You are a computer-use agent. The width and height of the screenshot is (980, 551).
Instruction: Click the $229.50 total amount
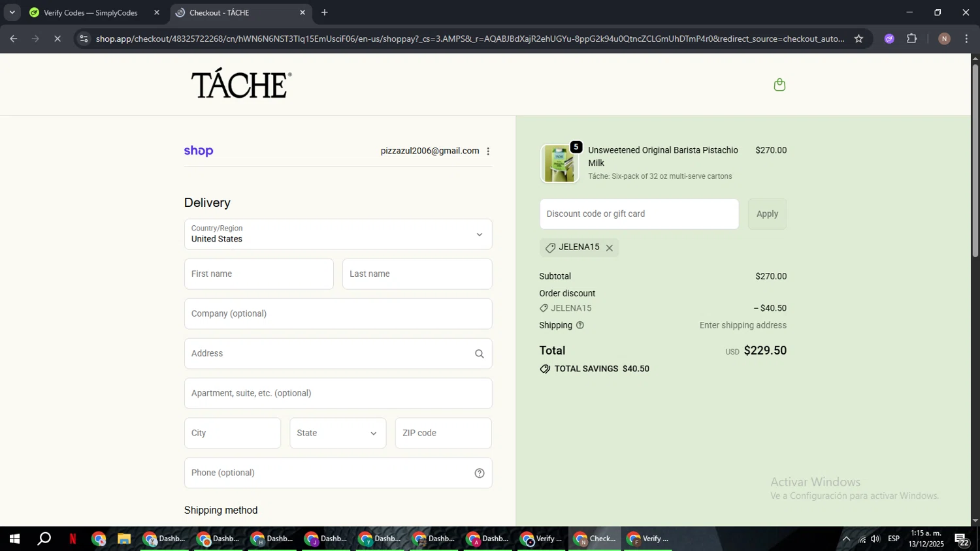[765, 351]
